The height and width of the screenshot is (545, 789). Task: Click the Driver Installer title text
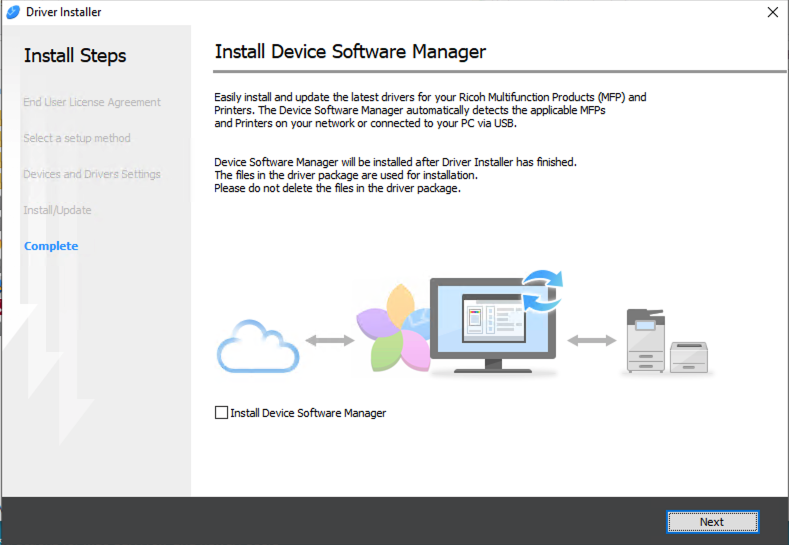coord(63,12)
